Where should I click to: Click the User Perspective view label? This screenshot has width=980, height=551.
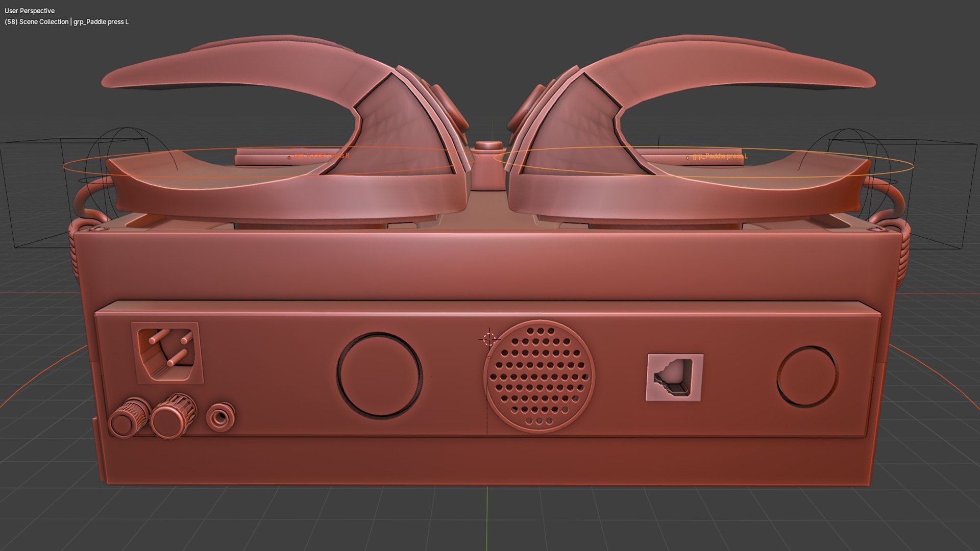pyautogui.click(x=30, y=11)
